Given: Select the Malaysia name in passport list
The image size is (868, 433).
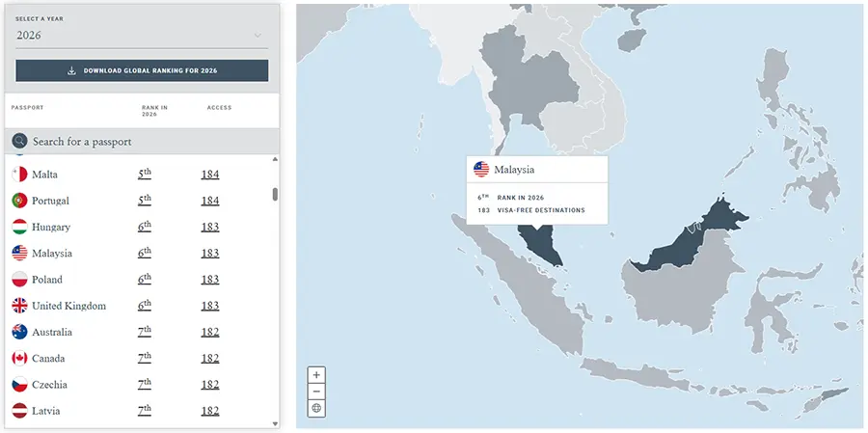Looking at the screenshot, I should (x=52, y=253).
